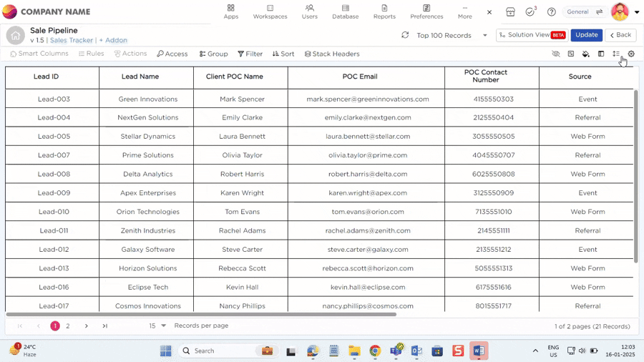Viewport: 644px width, 362px height.
Task: Open Microsoft Word from the taskbar
Action: [x=479, y=351]
